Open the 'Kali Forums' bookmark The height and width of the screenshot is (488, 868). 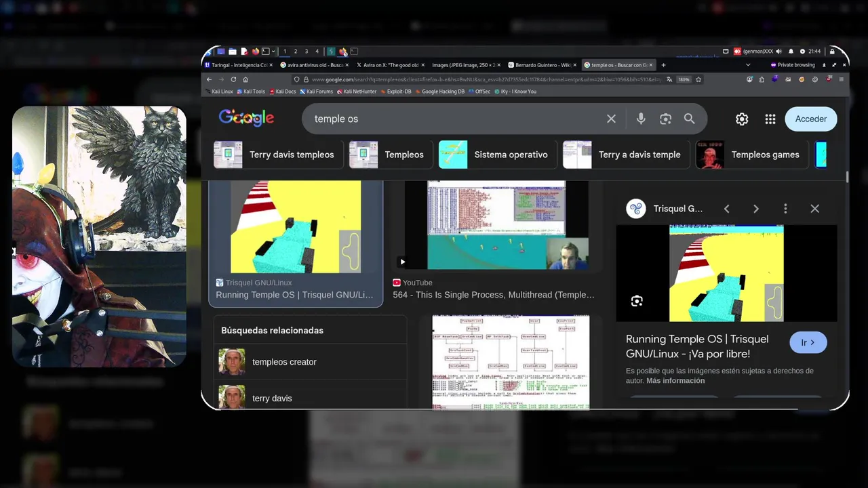[317, 91]
